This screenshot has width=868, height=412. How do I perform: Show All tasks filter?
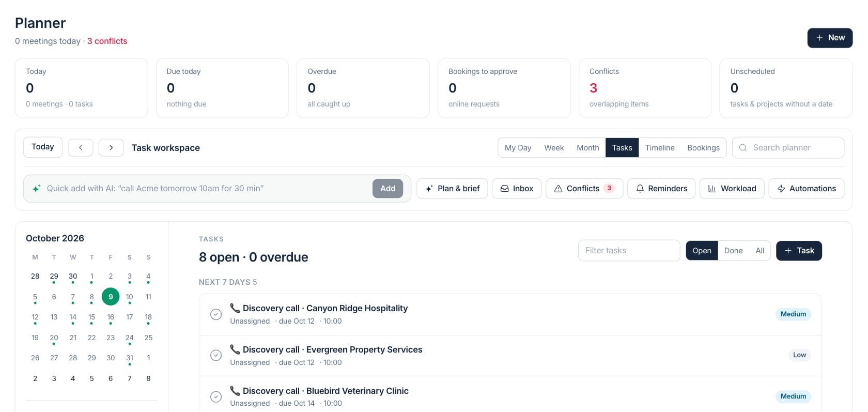pyautogui.click(x=760, y=251)
